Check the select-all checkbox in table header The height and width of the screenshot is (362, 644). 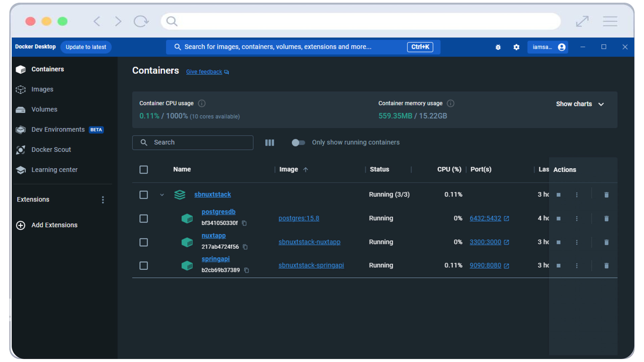pos(144,170)
